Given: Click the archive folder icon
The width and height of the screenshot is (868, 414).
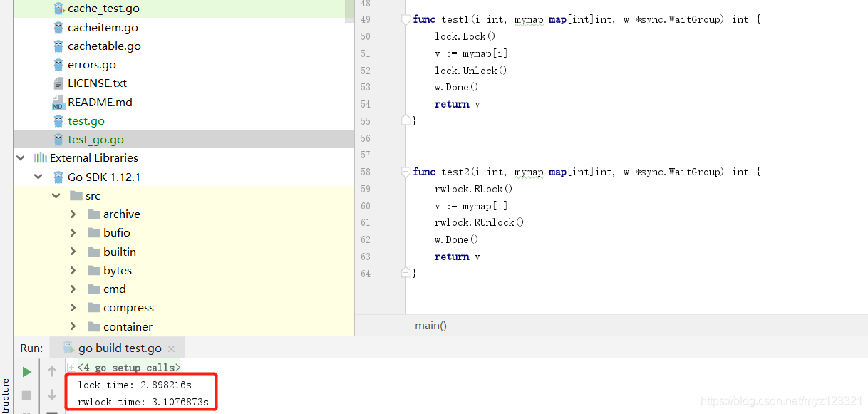Looking at the screenshot, I should pos(93,214).
